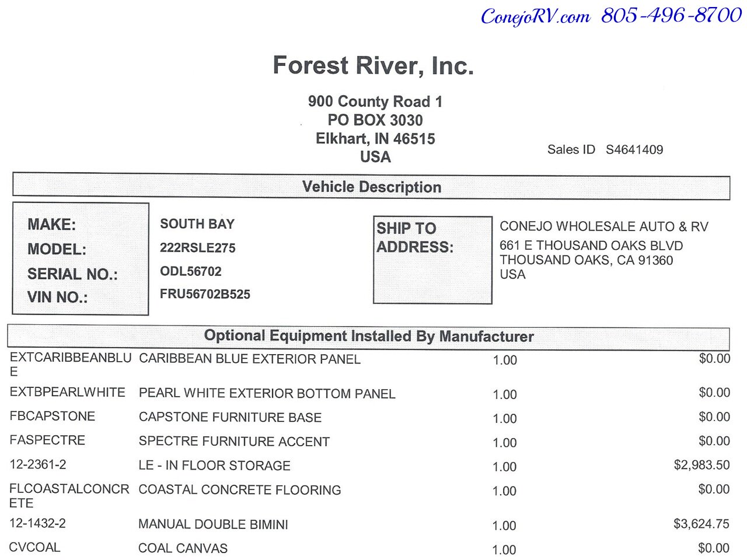Select the LE - IN FLOOR STORAGE description
Screen dimensions: 747x560
[214, 466]
